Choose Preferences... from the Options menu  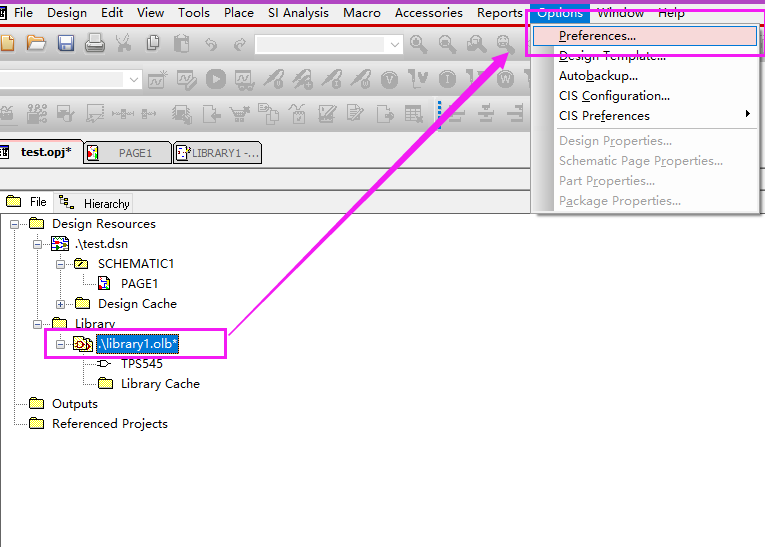tap(645, 36)
